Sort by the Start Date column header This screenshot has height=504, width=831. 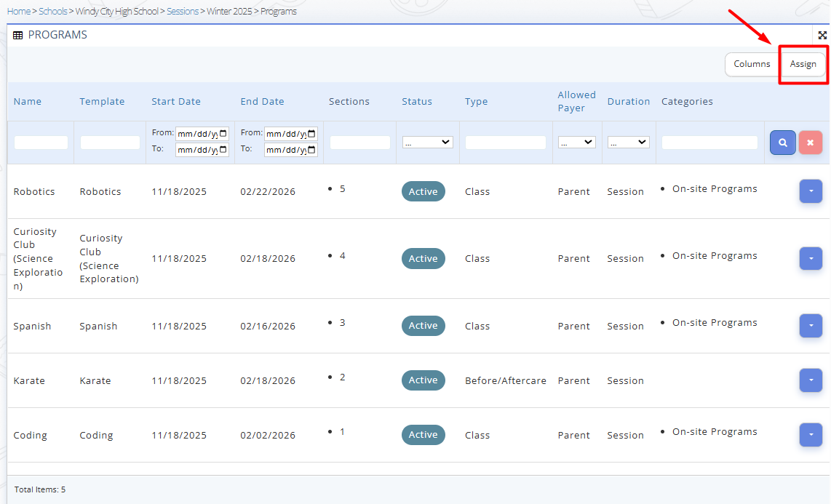pos(176,102)
